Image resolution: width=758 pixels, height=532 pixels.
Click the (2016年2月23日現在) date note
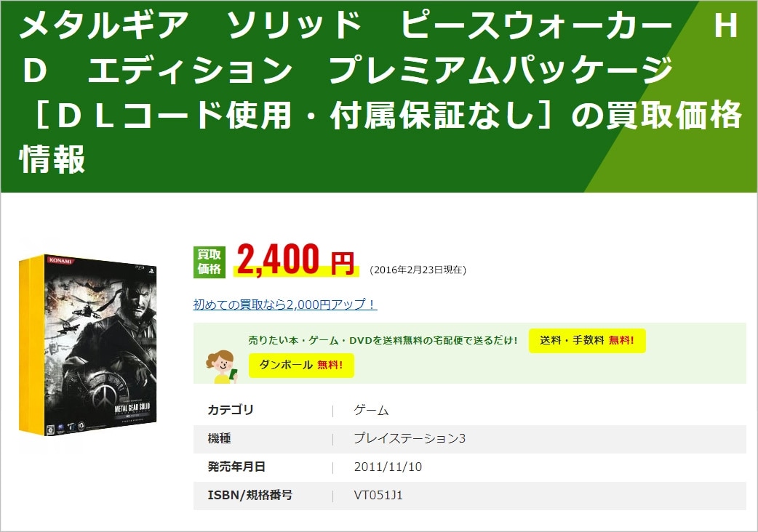(x=418, y=270)
